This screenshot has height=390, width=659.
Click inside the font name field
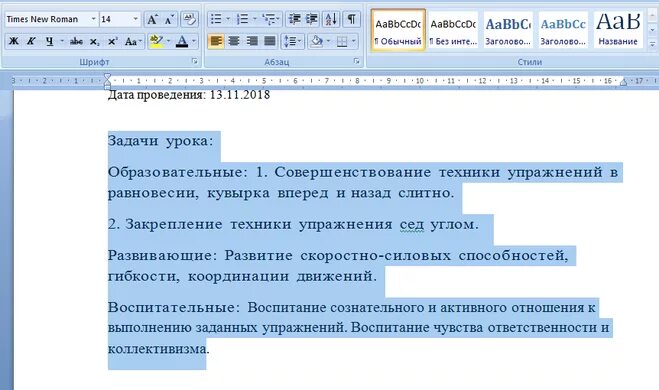[x=47, y=19]
